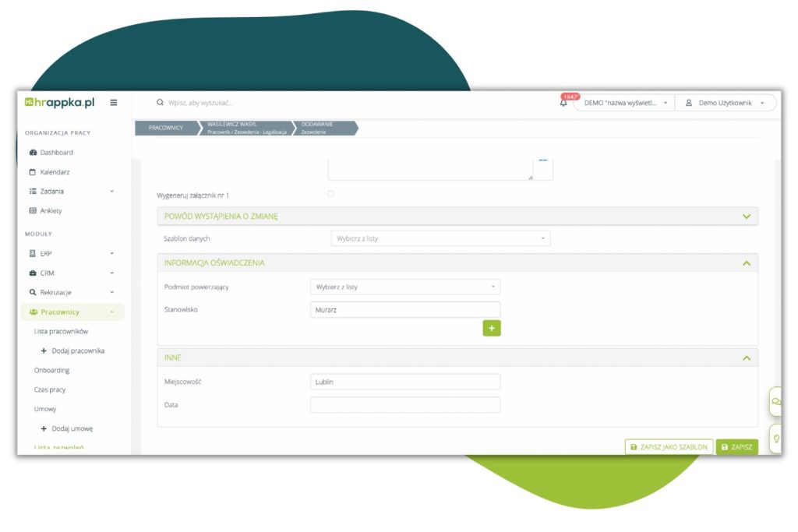
Task: Open the Dashboard sidebar item
Action: click(x=56, y=153)
